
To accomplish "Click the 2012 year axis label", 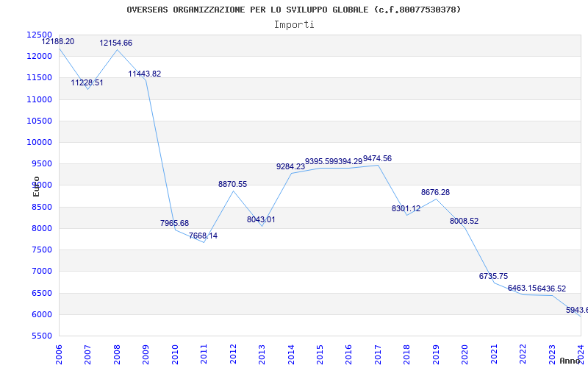I will (x=233, y=354).
